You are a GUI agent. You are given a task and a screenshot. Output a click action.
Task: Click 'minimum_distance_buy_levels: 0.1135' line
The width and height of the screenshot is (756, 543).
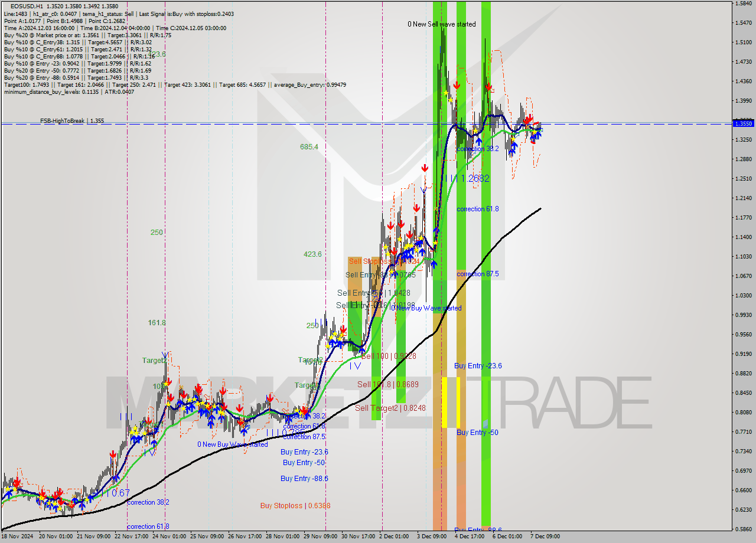pos(69,91)
